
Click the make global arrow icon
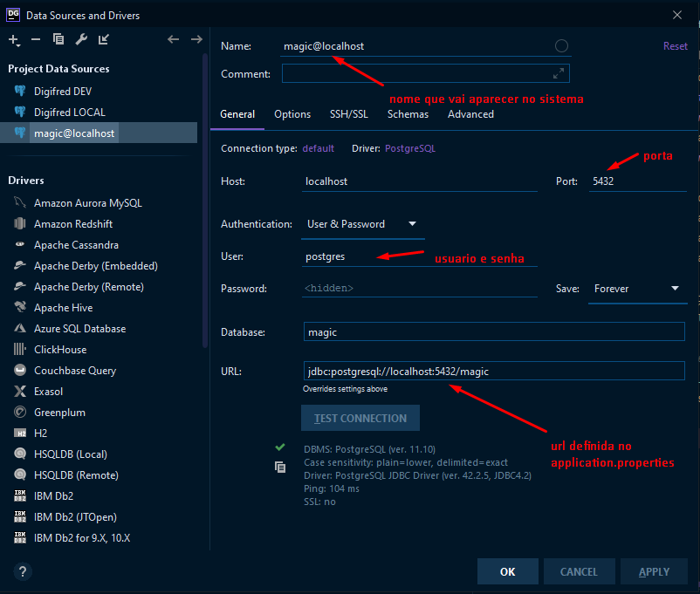tap(104, 40)
